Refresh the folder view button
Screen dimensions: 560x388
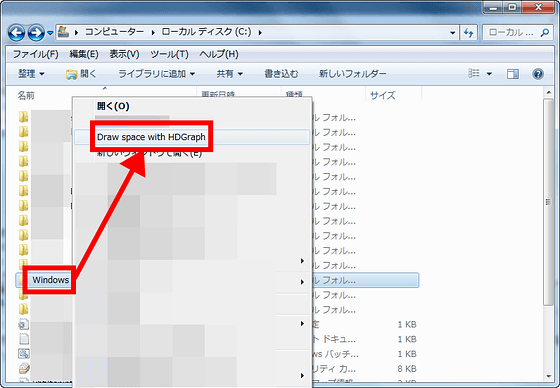pyautogui.click(x=468, y=33)
